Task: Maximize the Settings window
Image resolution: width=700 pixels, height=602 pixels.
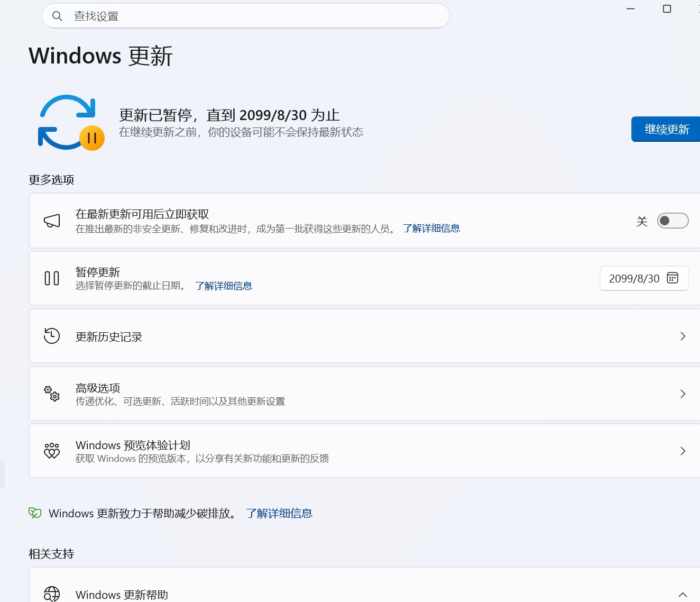Action: (667, 9)
